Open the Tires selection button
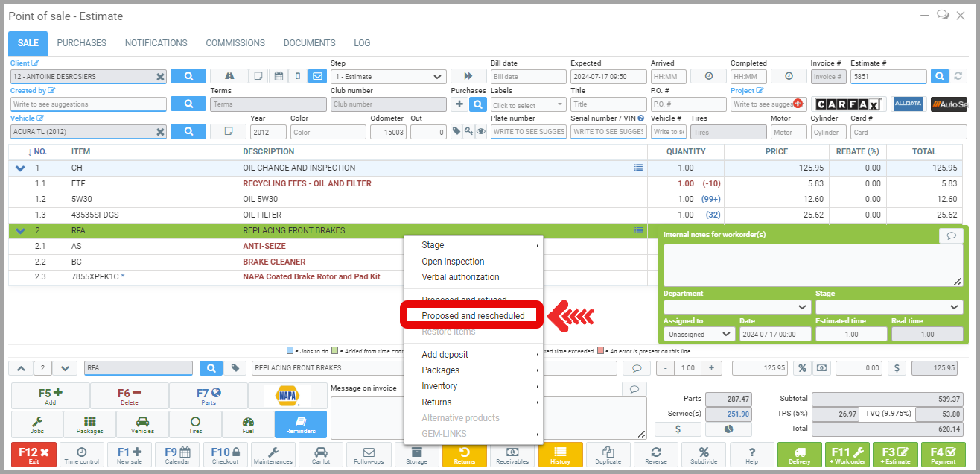 [195, 425]
